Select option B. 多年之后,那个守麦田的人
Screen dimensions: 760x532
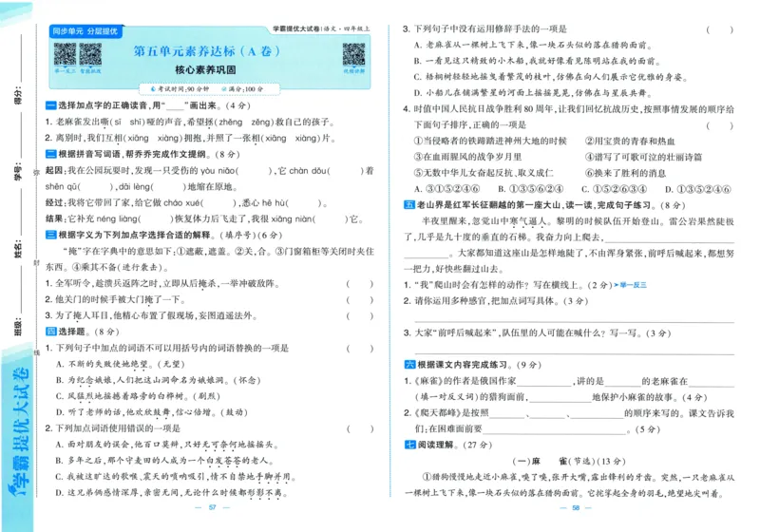165,461
